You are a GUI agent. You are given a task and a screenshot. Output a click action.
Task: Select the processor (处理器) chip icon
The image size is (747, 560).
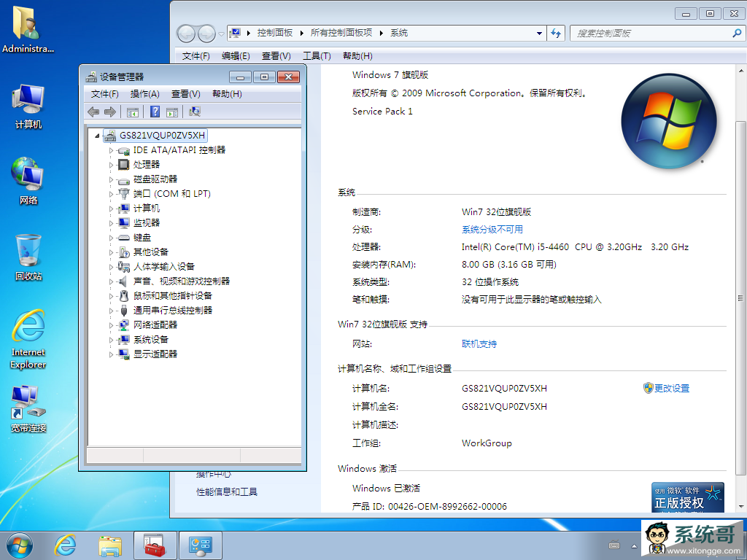click(124, 165)
